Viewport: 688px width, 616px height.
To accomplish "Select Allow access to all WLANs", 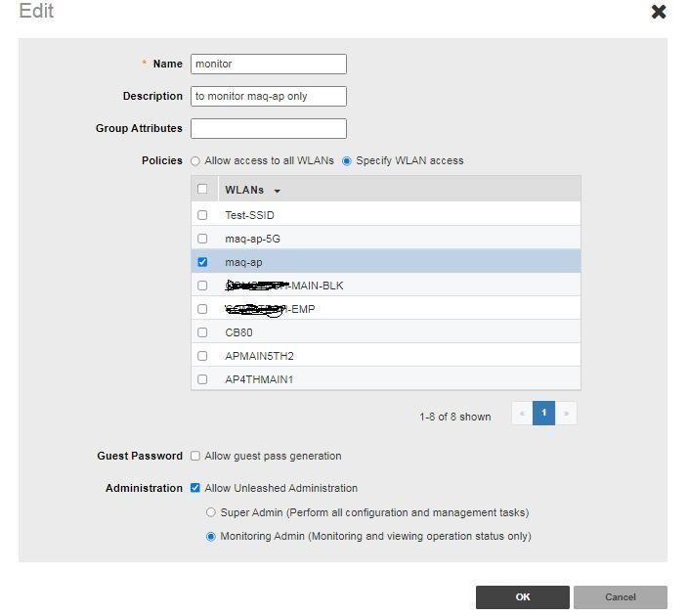I will (195, 160).
